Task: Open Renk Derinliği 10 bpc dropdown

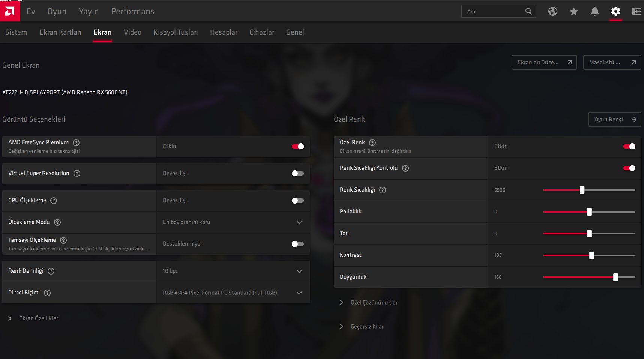Action: 233,271
